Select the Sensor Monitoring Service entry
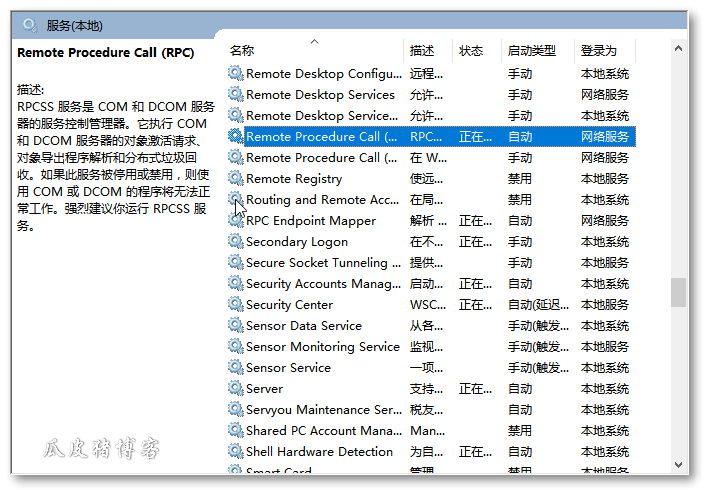The width and height of the screenshot is (704, 490). click(x=322, y=346)
